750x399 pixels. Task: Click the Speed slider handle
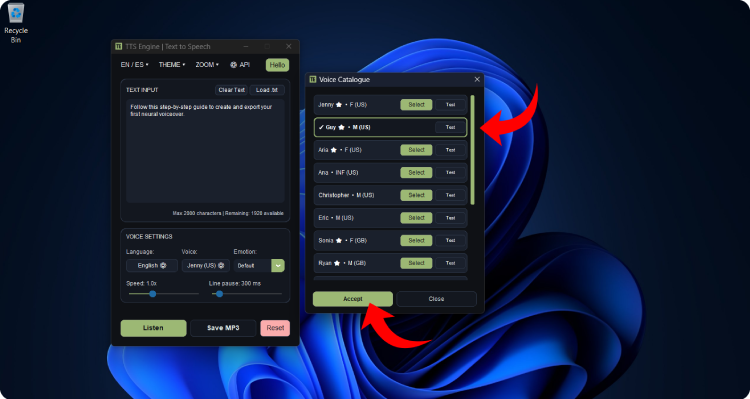tap(153, 294)
